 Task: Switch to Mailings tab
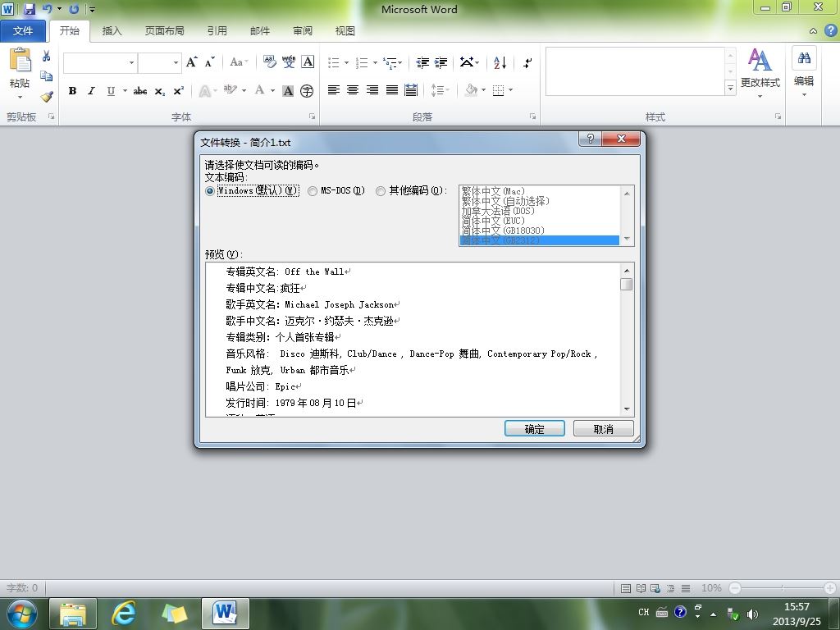tap(260, 31)
